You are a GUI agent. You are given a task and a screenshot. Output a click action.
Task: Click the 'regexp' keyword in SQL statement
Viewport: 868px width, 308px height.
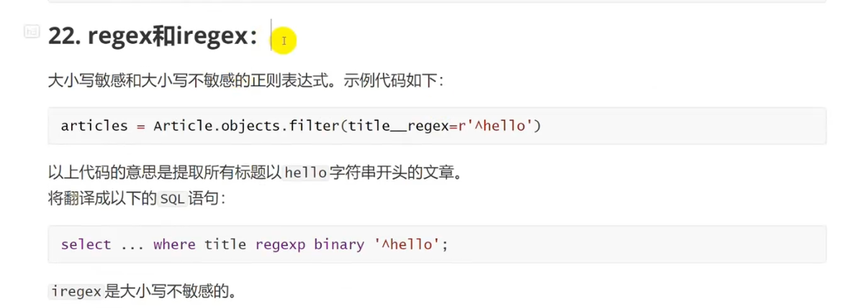[x=280, y=244]
